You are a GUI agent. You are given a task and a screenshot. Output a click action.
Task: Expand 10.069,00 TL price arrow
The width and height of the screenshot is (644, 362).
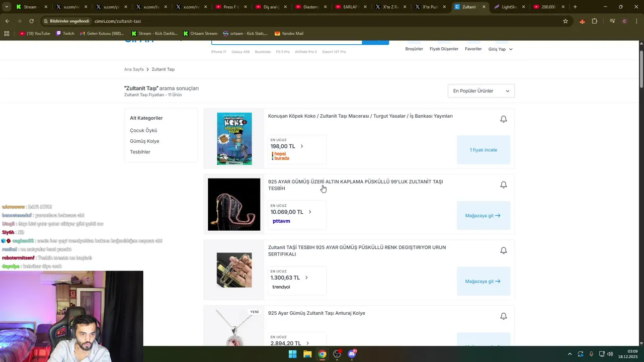coord(310,212)
